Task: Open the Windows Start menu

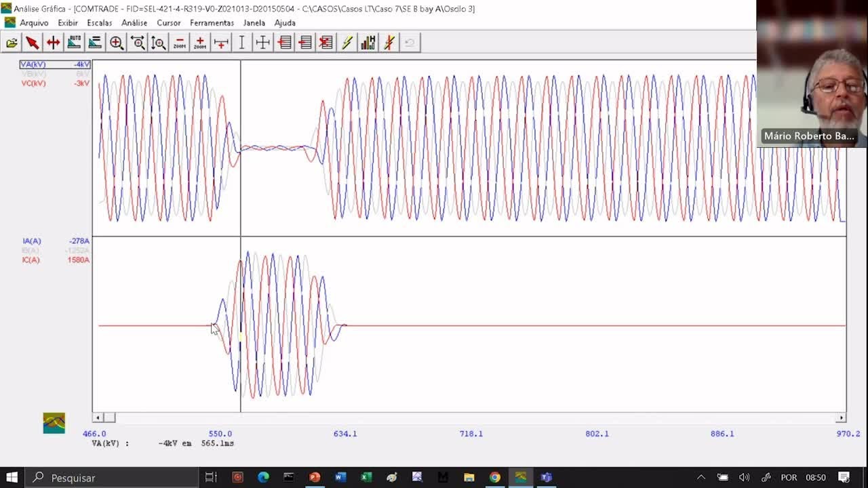Action: pyautogui.click(x=12, y=477)
